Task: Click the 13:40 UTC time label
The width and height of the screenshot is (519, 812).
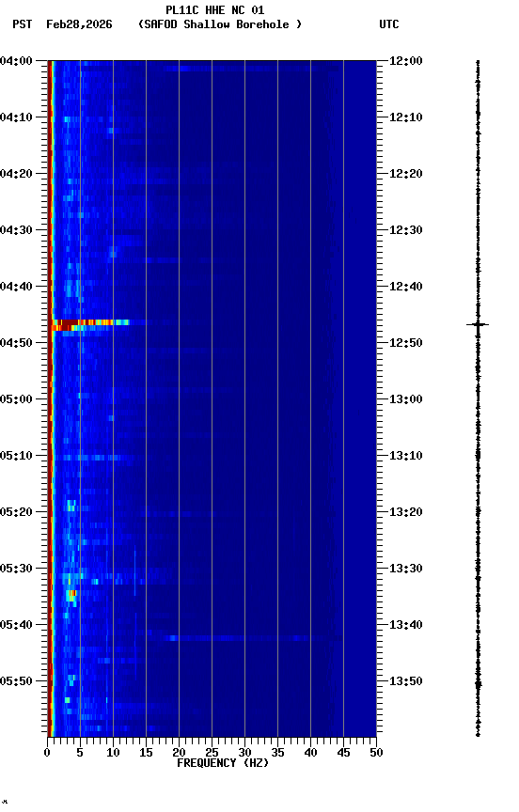Action: pos(406,625)
